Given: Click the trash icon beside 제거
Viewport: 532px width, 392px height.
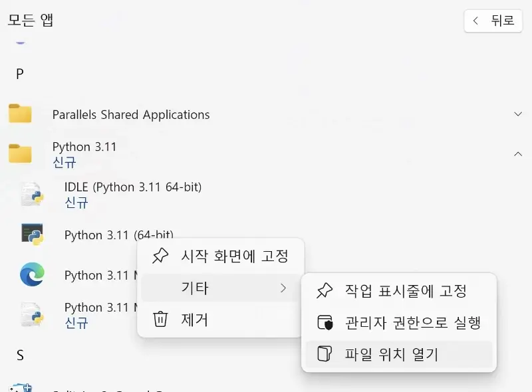Looking at the screenshot, I should [x=160, y=320].
